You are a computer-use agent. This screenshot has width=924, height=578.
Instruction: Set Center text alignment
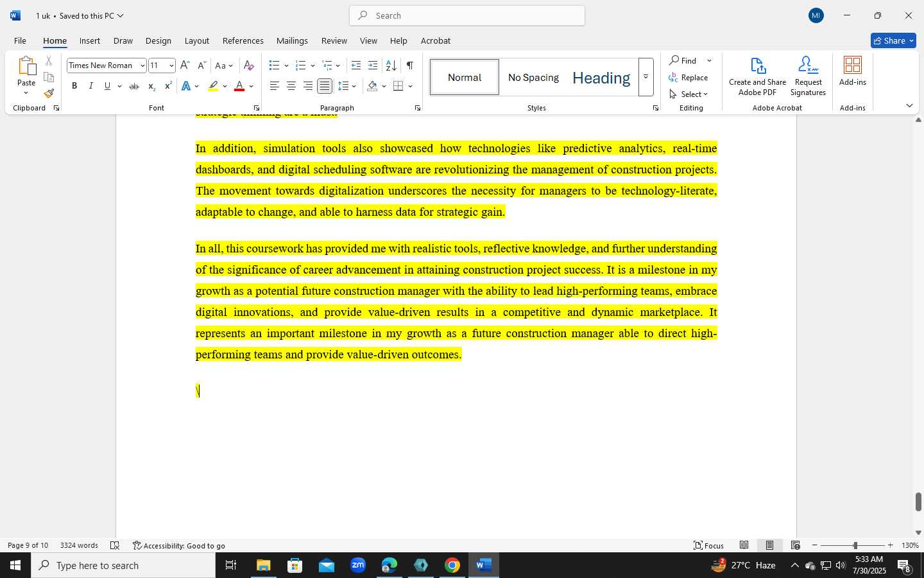291,86
